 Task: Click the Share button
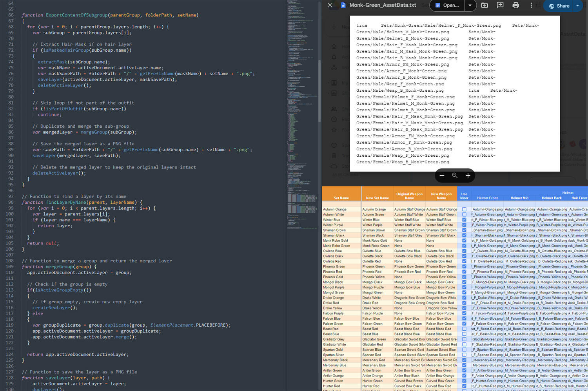point(562,6)
